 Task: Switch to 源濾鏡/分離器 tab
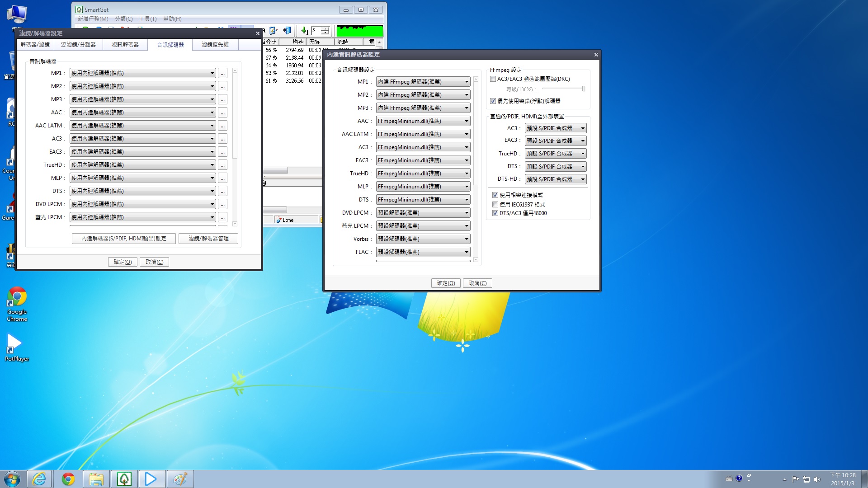coord(78,45)
